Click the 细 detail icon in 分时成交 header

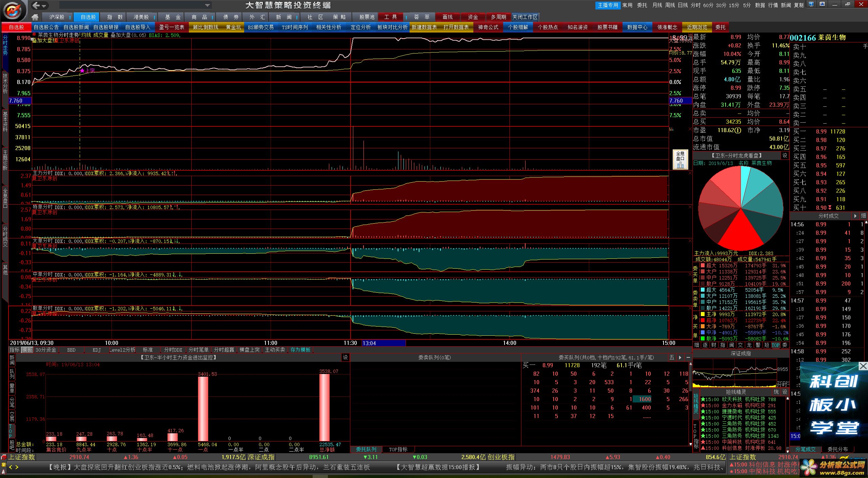[x=863, y=215]
